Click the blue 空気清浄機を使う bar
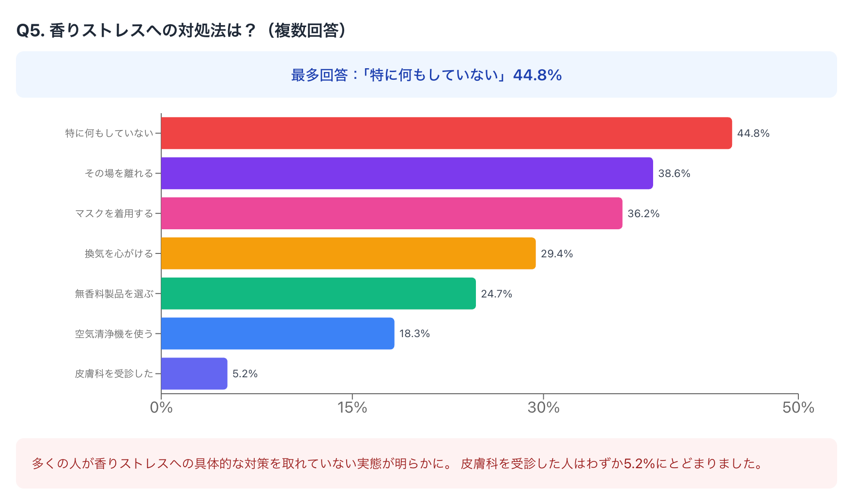The height and width of the screenshot is (504, 855). click(x=277, y=334)
